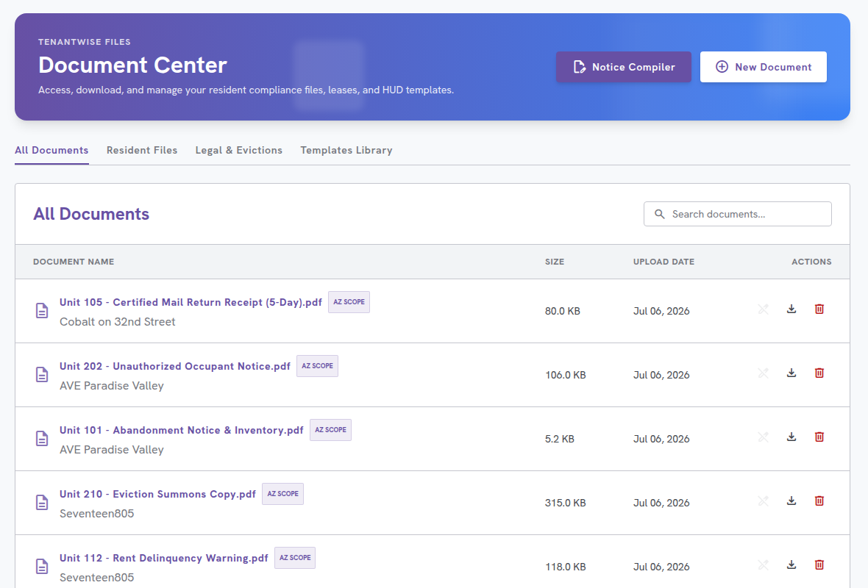Delete Unit 210 Eviction Summons Copy

[819, 501]
